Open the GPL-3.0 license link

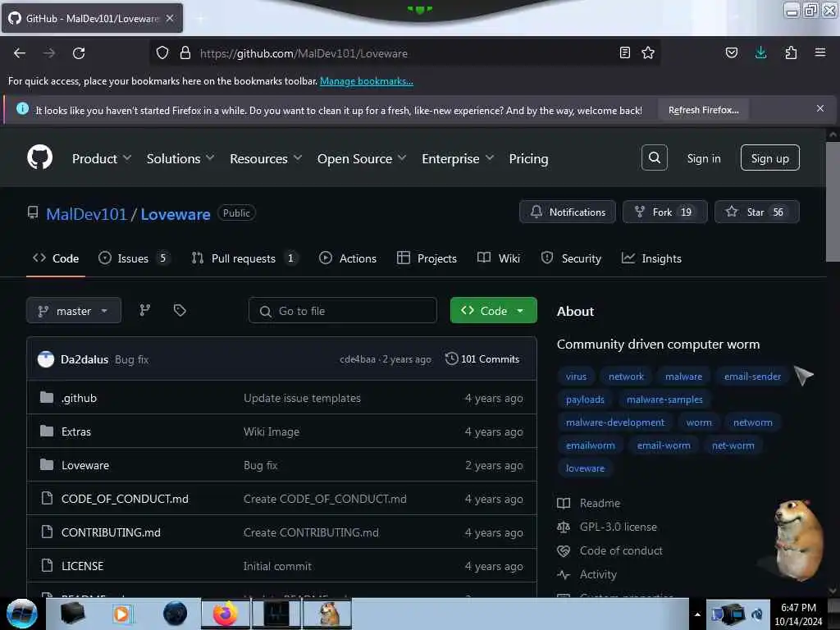[618, 527]
